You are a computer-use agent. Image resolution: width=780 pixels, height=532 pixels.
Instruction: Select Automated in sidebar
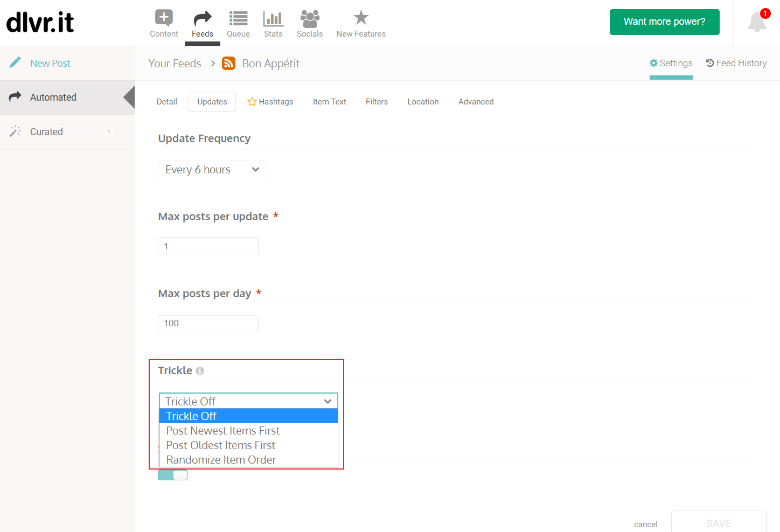[x=67, y=97]
